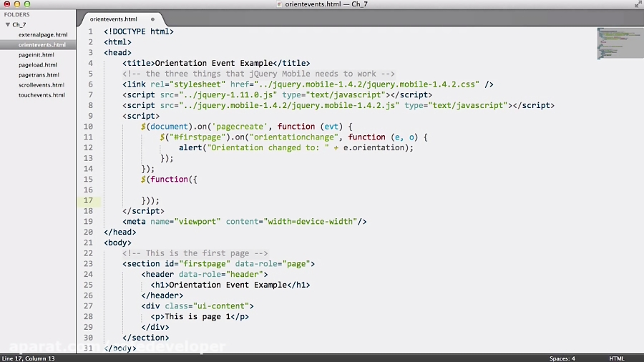Click the "orientationchange" string

293,137
